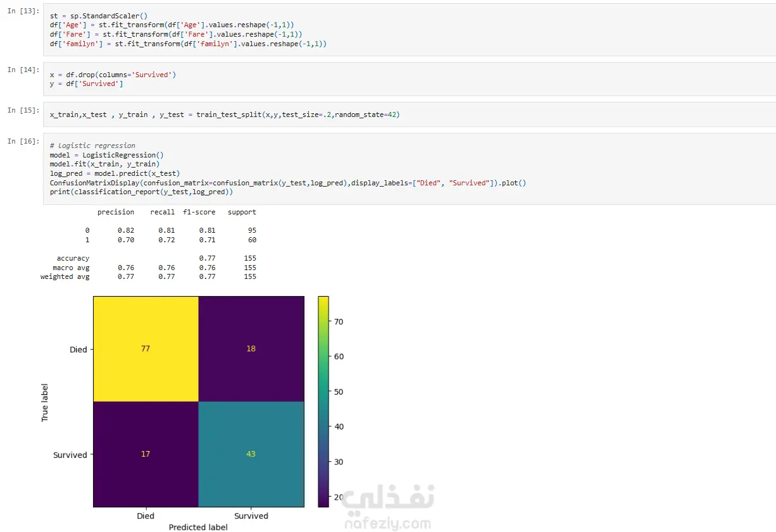Click the colorbar tick label 30
Image resolution: width=776 pixels, height=532 pixels.
[339, 462]
